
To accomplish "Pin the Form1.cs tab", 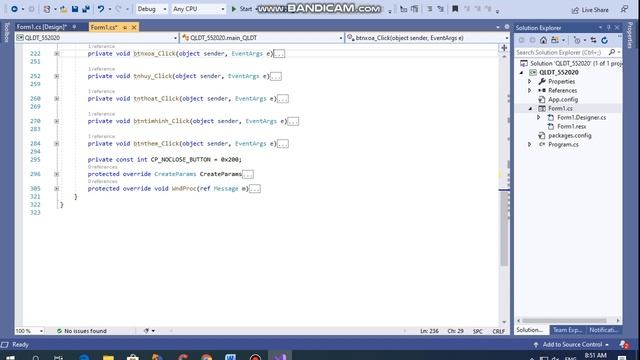I will [125, 27].
